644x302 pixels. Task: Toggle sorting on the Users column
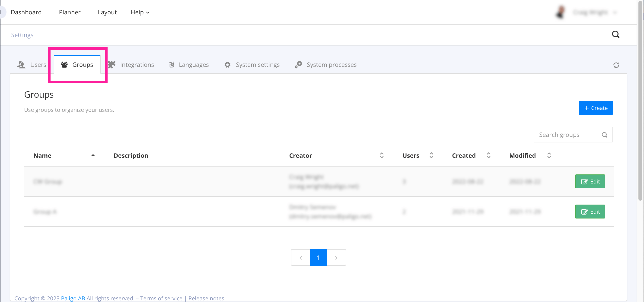pos(431,155)
